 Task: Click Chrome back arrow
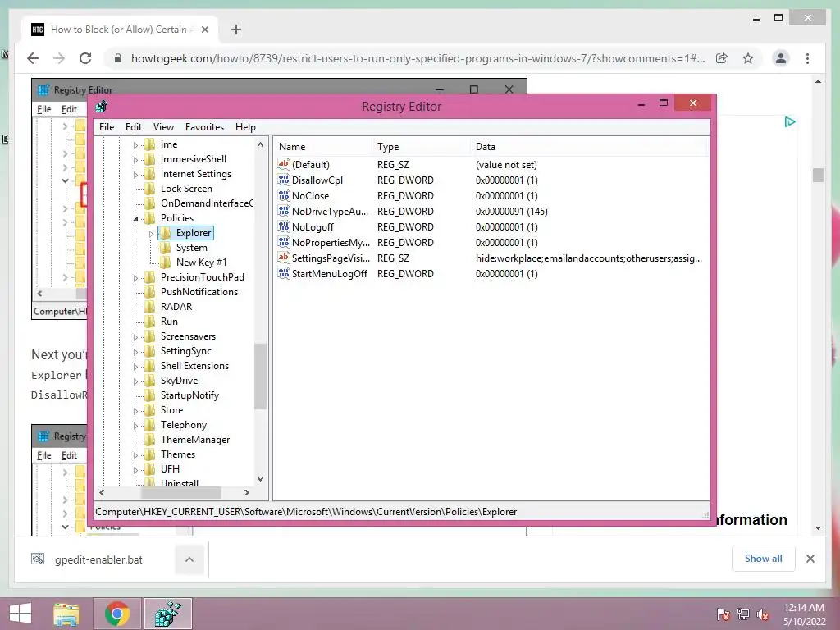33,58
